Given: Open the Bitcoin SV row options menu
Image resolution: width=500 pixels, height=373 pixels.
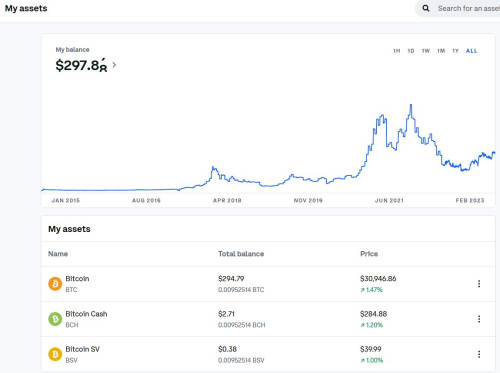Looking at the screenshot, I should pyautogui.click(x=479, y=354).
